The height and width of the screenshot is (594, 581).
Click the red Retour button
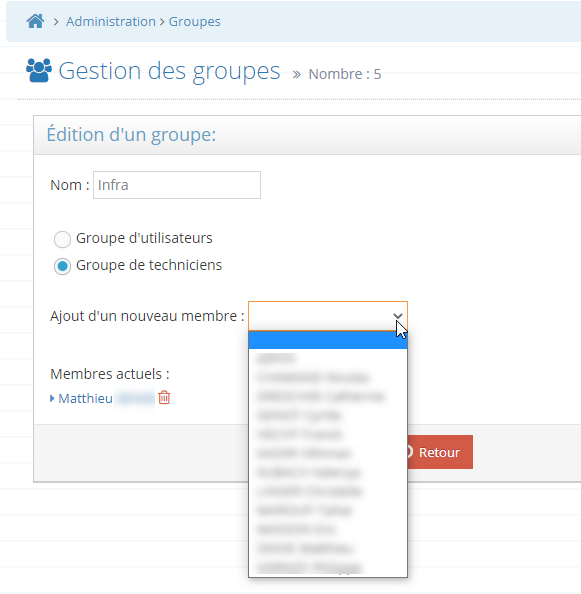coord(440,452)
